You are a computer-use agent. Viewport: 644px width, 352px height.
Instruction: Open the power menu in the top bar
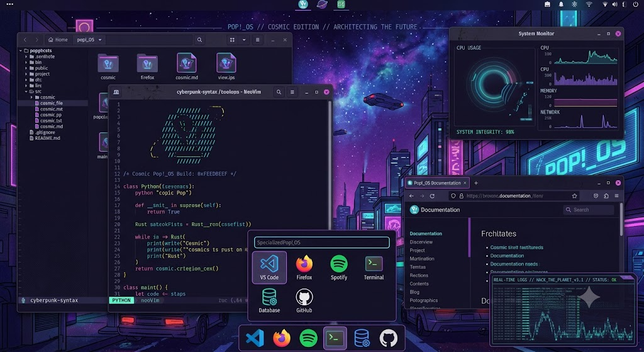(x=635, y=4)
